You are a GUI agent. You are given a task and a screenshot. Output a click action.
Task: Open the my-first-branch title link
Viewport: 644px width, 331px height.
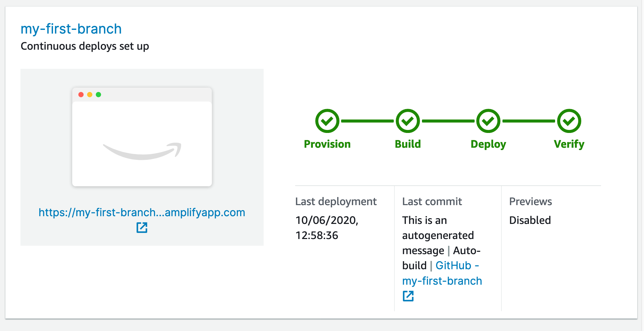(71, 29)
